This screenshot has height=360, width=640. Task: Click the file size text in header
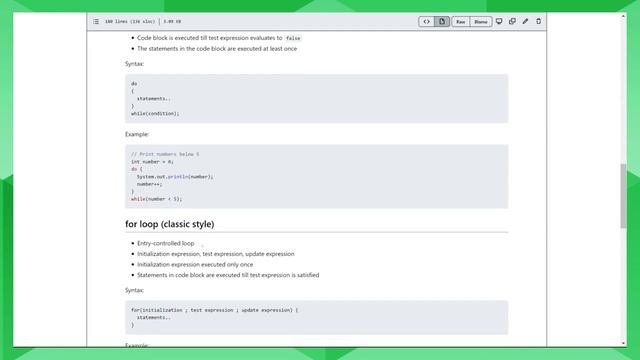172,22
